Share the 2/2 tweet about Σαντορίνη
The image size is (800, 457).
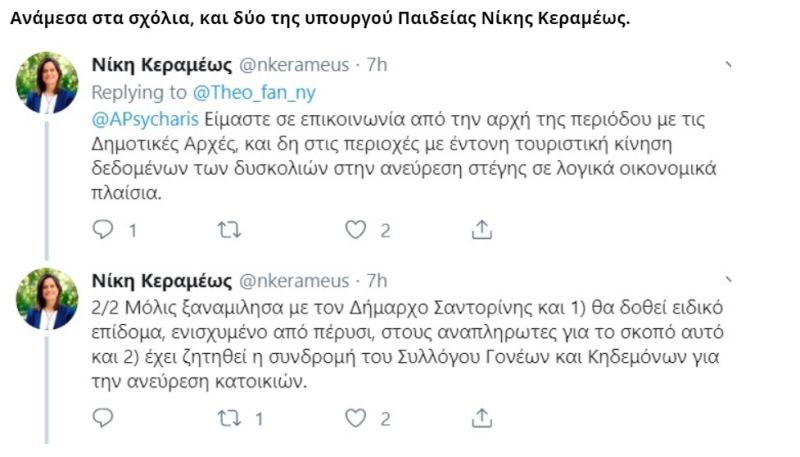click(x=481, y=418)
